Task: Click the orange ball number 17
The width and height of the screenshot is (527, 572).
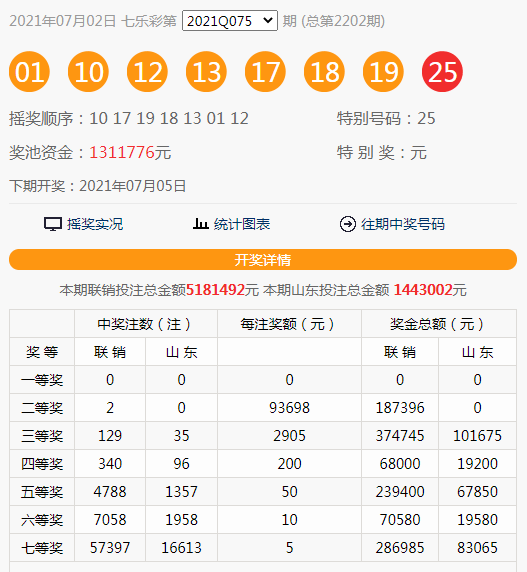Action: coord(265,72)
